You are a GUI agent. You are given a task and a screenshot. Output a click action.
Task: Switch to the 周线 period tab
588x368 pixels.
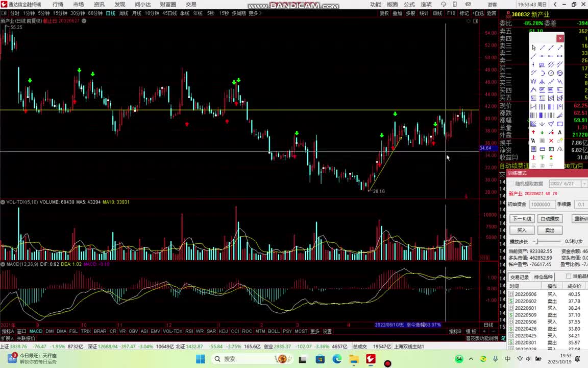[x=124, y=13]
